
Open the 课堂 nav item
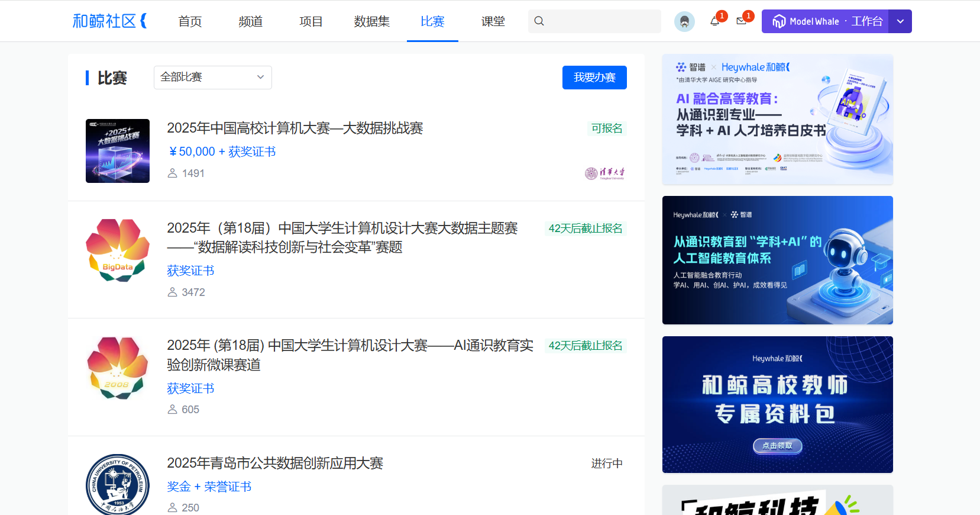click(x=493, y=21)
